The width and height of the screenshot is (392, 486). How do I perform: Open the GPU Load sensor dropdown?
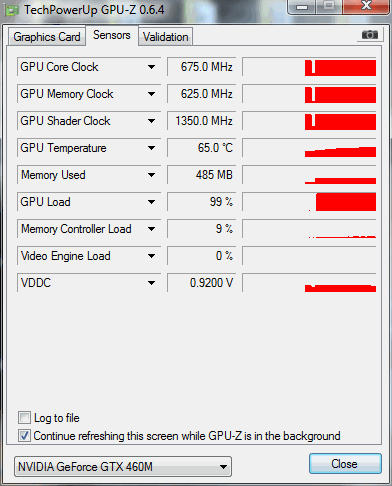tap(151, 202)
